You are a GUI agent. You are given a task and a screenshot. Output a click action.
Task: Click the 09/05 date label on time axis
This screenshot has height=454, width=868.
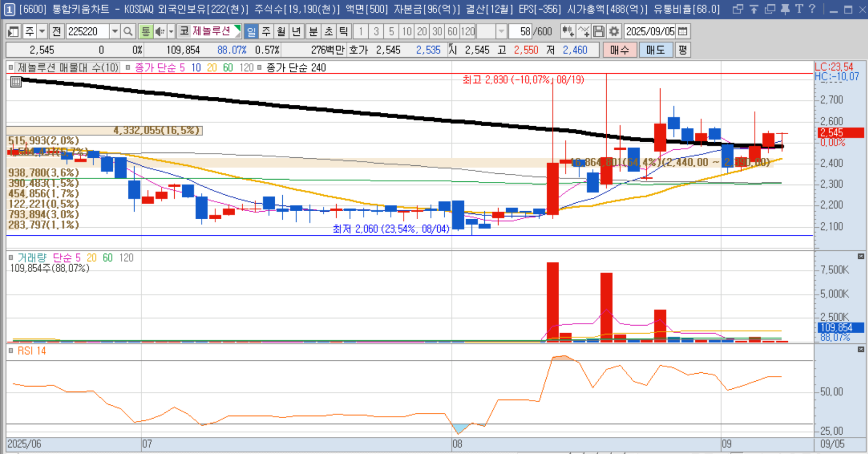[832, 444]
